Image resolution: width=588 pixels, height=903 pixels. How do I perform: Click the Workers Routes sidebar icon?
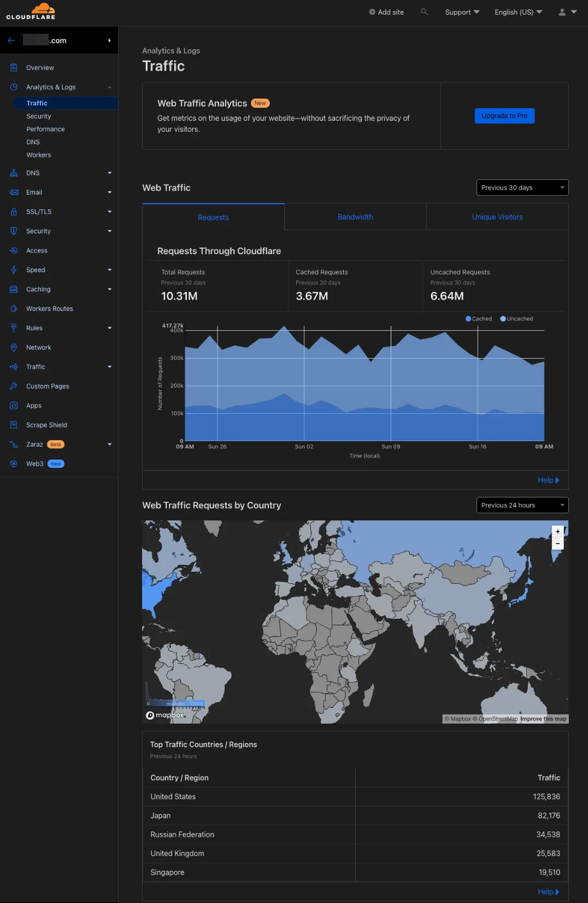(14, 309)
